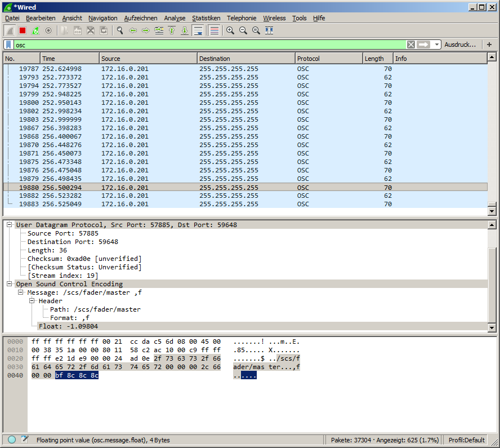Collapse the Open Sound Control Encoding node
The image size is (500, 448).
[10, 284]
